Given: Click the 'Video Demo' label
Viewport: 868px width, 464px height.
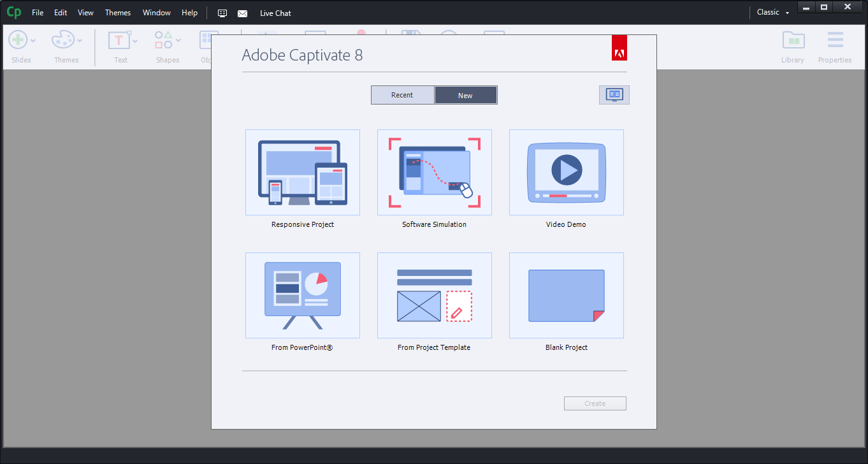Looking at the screenshot, I should click(x=566, y=224).
